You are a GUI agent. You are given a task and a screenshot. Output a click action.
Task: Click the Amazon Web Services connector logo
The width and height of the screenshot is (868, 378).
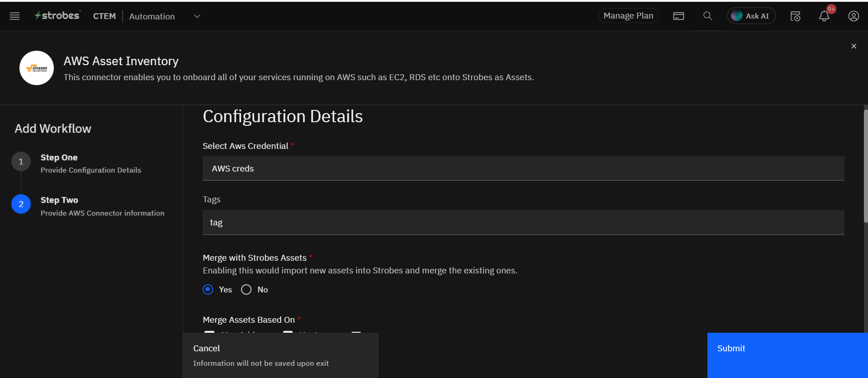click(x=37, y=68)
